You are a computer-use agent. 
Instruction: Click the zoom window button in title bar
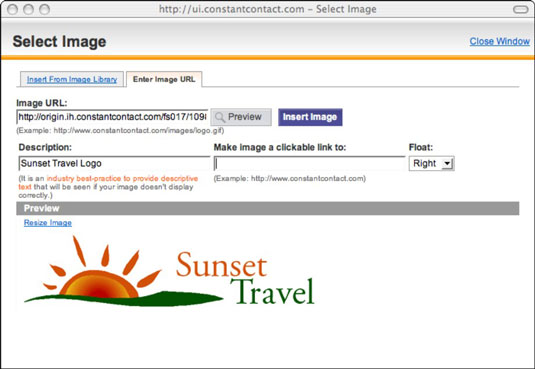[x=44, y=9]
